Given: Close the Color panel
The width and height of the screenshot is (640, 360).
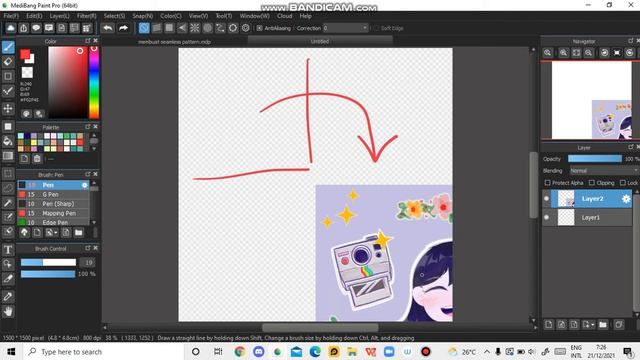Looking at the screenshot, I should point(96,41).
